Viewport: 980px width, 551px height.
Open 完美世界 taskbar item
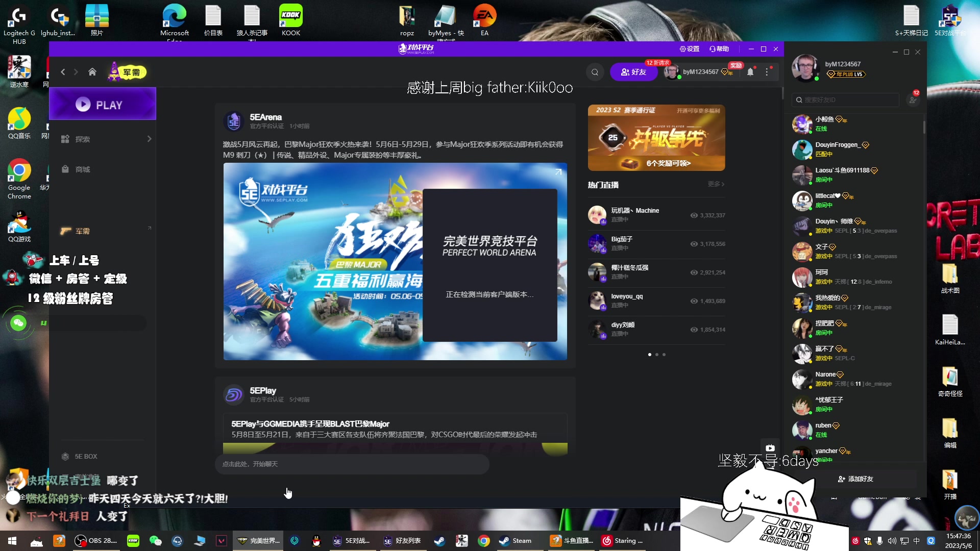click(x=259, y=541)
